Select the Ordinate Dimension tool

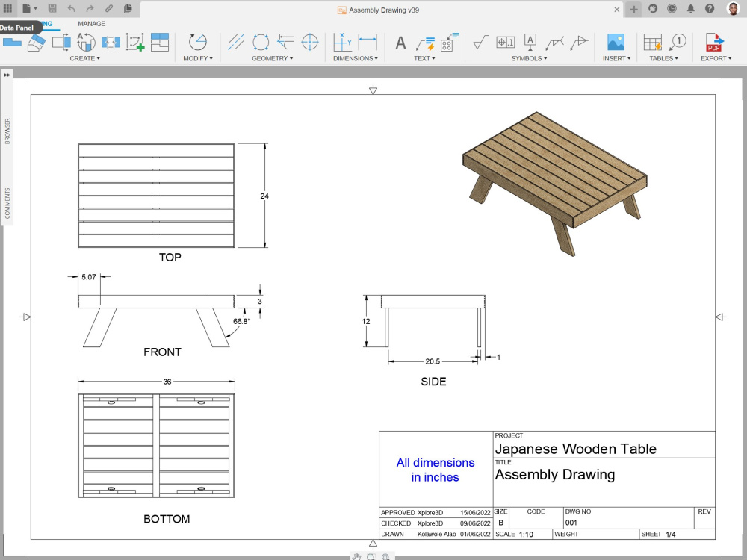click(x=343, y=43)
